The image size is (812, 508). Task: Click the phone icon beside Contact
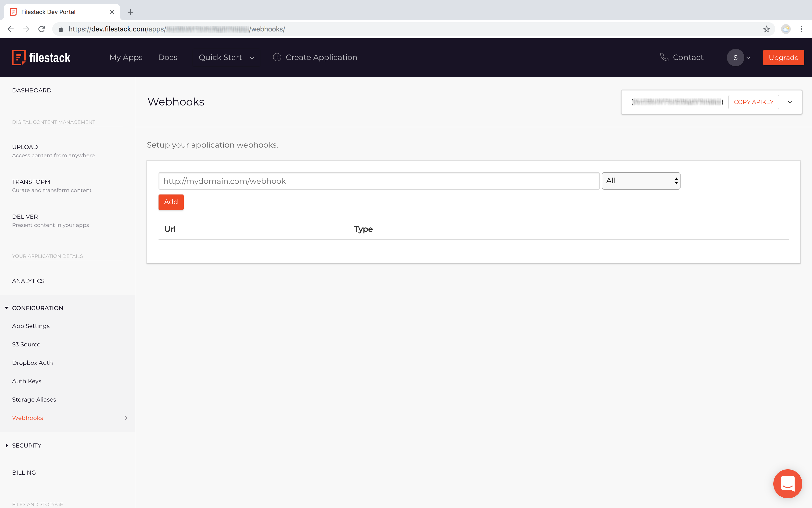click(x=664, y=57)
